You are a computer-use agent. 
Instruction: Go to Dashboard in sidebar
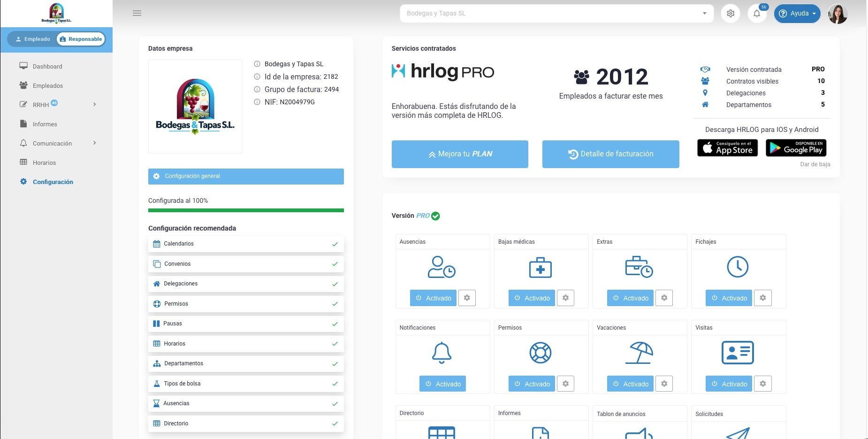[x=47, y=66]
